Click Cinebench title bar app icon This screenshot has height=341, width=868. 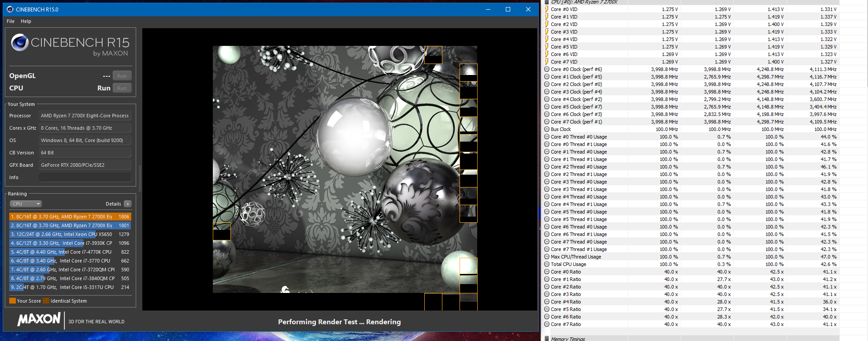click(x=10, y=9)
